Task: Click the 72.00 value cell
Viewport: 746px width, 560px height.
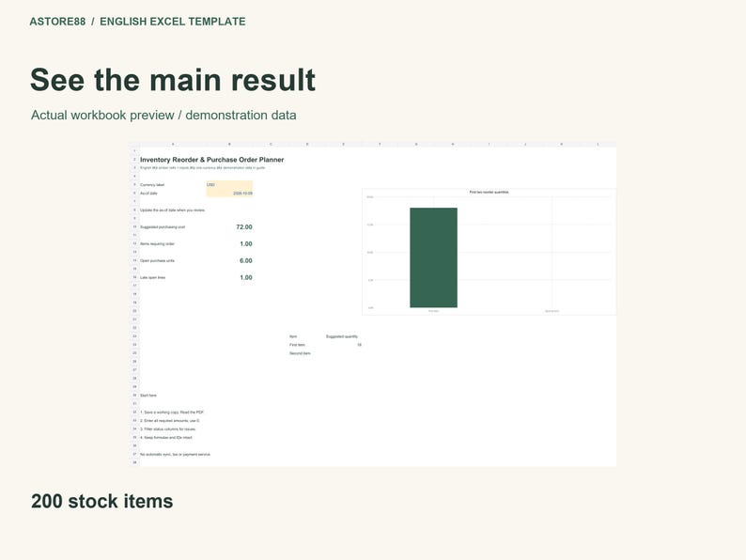Action: coord(244,227)
